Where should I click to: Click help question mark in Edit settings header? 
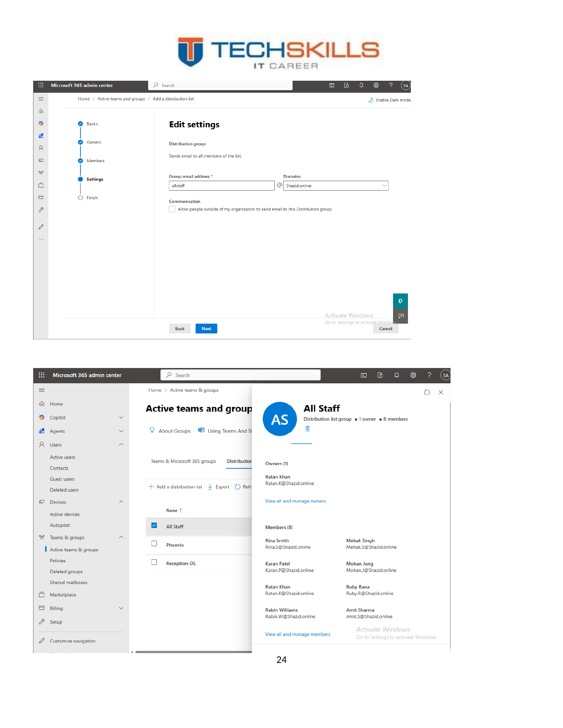(x=390, y=85)
